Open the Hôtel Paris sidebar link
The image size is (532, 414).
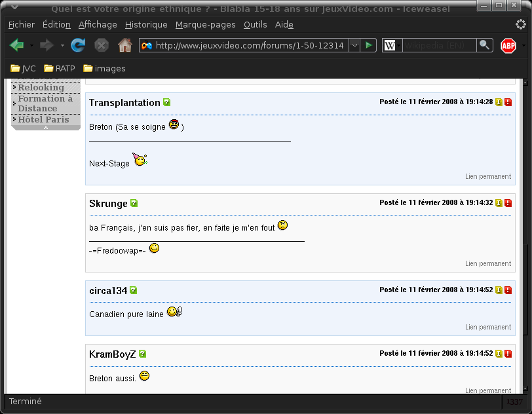[43, 119]
